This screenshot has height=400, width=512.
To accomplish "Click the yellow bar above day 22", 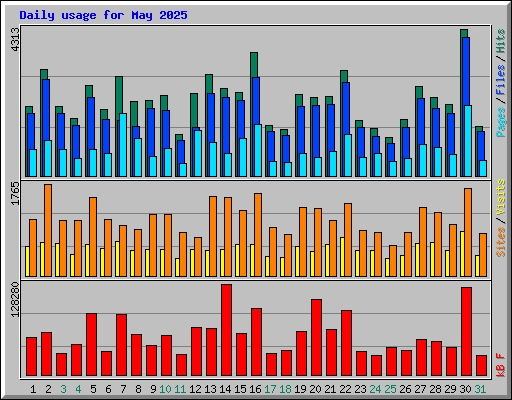I will 342,257.
